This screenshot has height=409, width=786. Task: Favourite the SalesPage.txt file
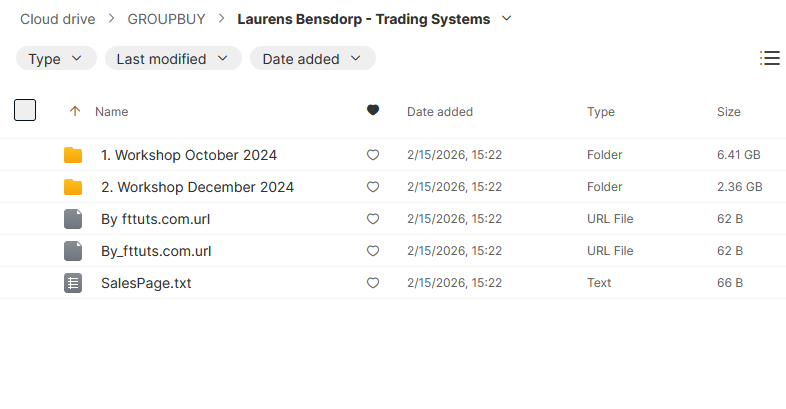click(373, 283)
